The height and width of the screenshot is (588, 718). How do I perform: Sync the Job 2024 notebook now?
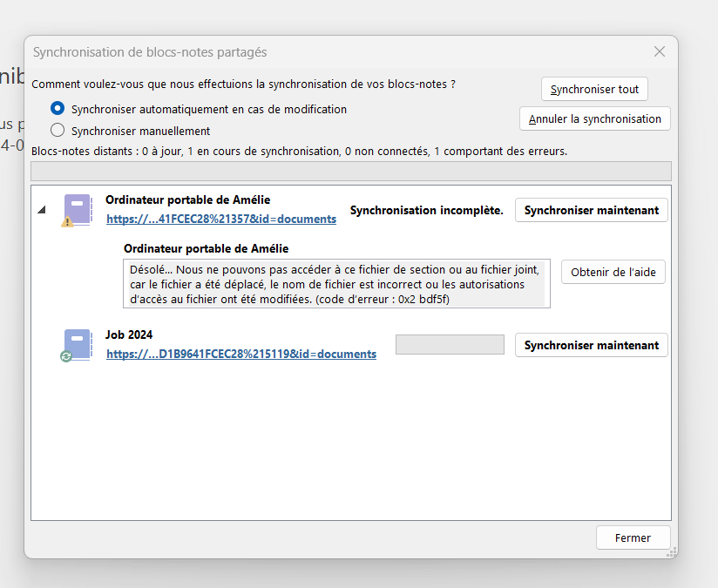pos(591,345)
